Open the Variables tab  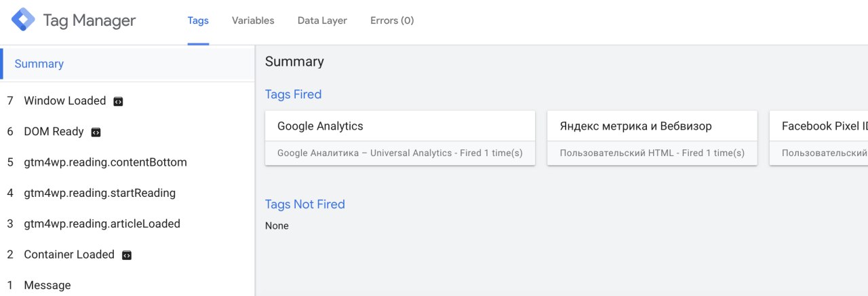tap(253, 20)
